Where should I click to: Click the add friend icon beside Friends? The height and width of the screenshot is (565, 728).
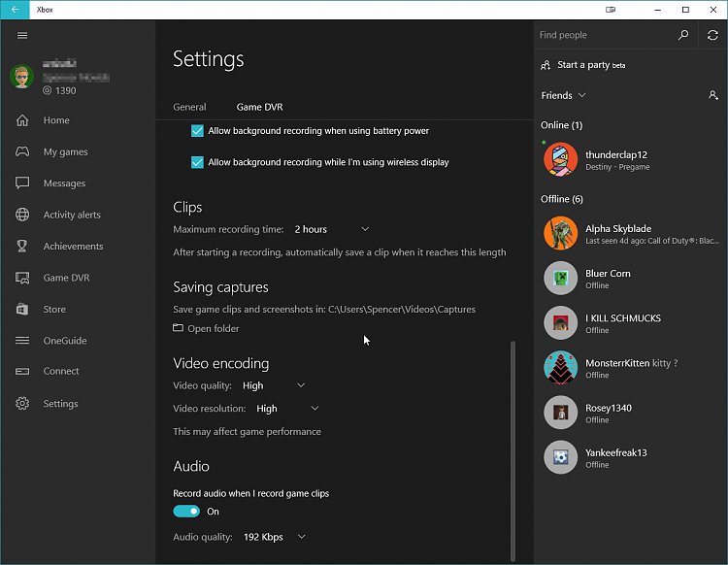[x=713, y=95]
